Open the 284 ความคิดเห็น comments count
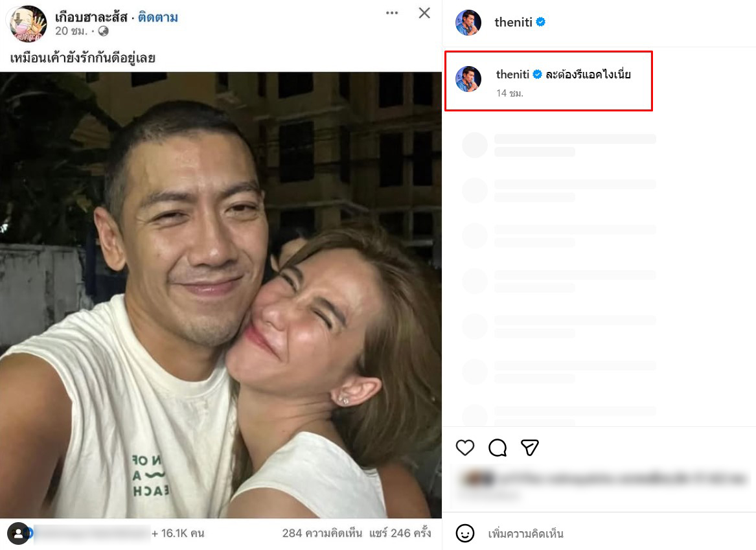Screen dimensions: 756x550 (322, 533)
